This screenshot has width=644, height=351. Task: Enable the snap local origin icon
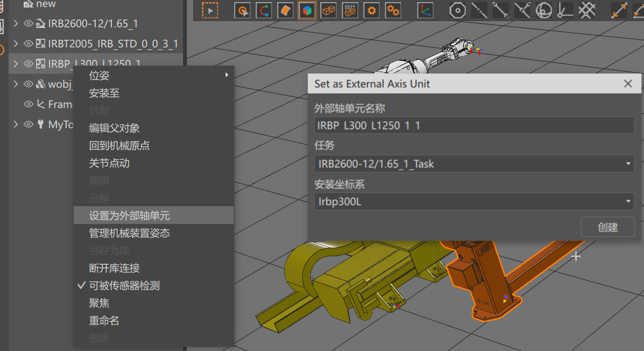[x=565, y=10]
